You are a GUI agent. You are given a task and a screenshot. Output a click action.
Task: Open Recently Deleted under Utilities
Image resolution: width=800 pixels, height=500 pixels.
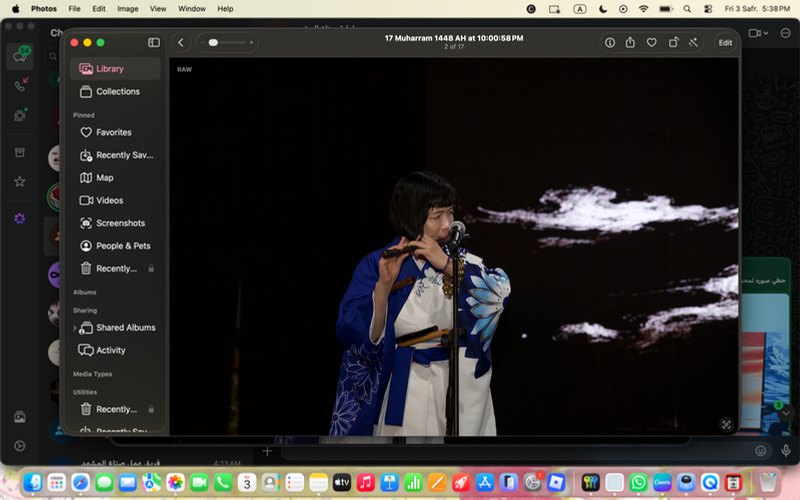pyautogui.click(x=115, y=409)
